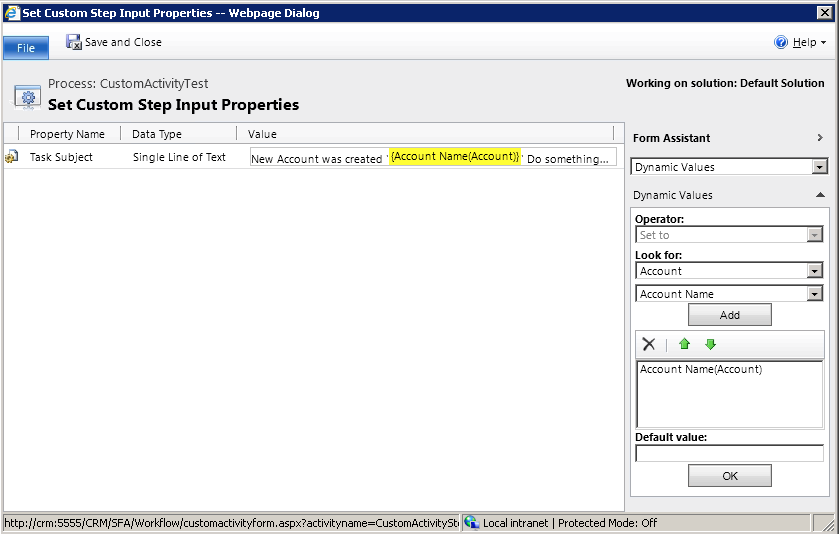
Task: Click the Property Name column header
Action: 67,134
